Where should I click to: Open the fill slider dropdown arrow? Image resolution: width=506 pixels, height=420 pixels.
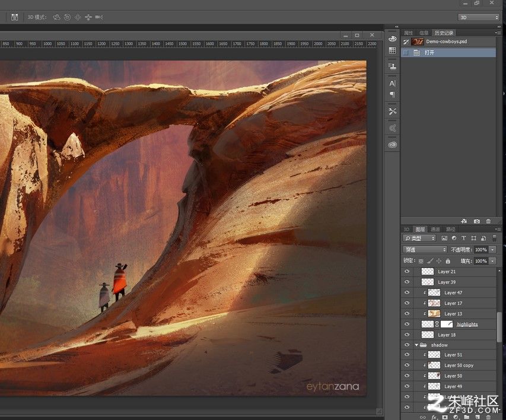click(492, 261)
